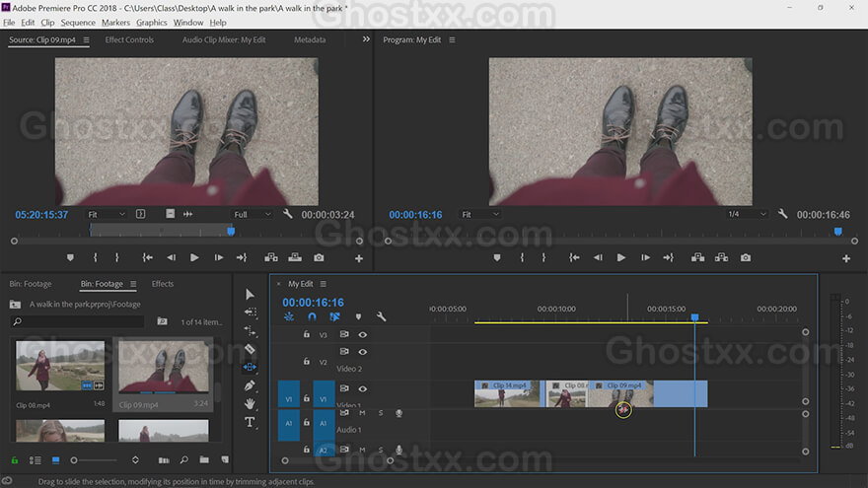Switch to Effects tab

pyautogui.click(x=162, y=284)
